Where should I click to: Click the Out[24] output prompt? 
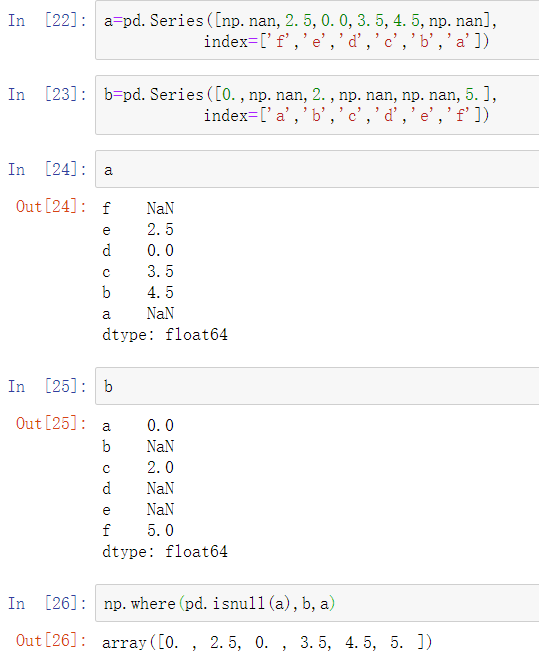[51, 206]
